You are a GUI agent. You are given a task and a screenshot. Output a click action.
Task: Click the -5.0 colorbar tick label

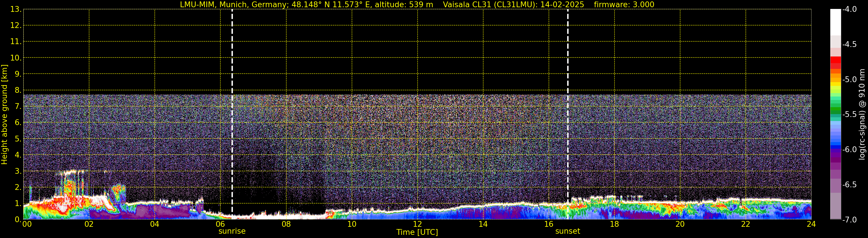tap(849, 80)
